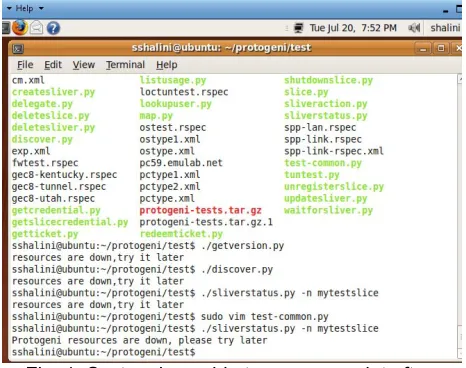The height and width of the screenshot is (368, 466).
Task: Click getcredential.py file name
Action: (x=56, y=210)
